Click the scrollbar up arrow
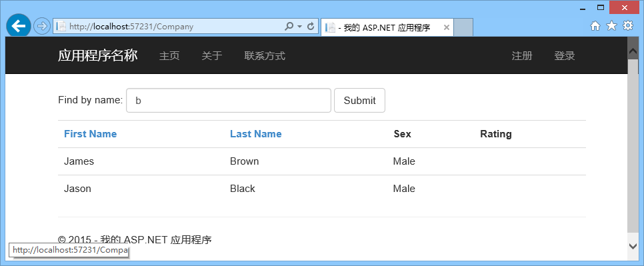This screenshot has width=644, height=266. point(633,51)
